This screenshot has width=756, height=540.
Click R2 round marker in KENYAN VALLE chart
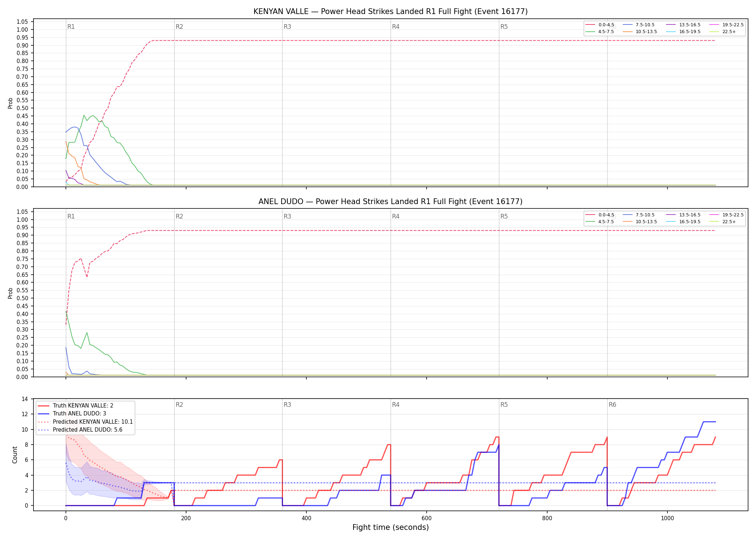coord(179,27)
